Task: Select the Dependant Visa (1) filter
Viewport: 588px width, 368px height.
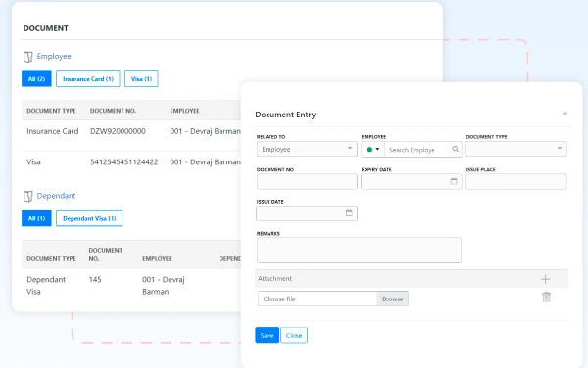Action: coord(89,218)
